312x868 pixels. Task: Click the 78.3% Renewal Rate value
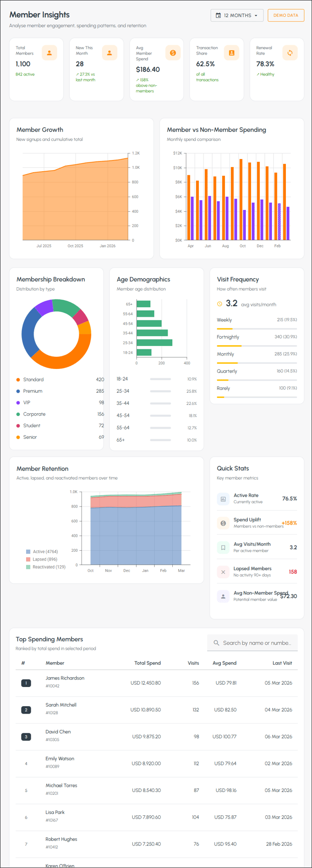pos(265,64)
